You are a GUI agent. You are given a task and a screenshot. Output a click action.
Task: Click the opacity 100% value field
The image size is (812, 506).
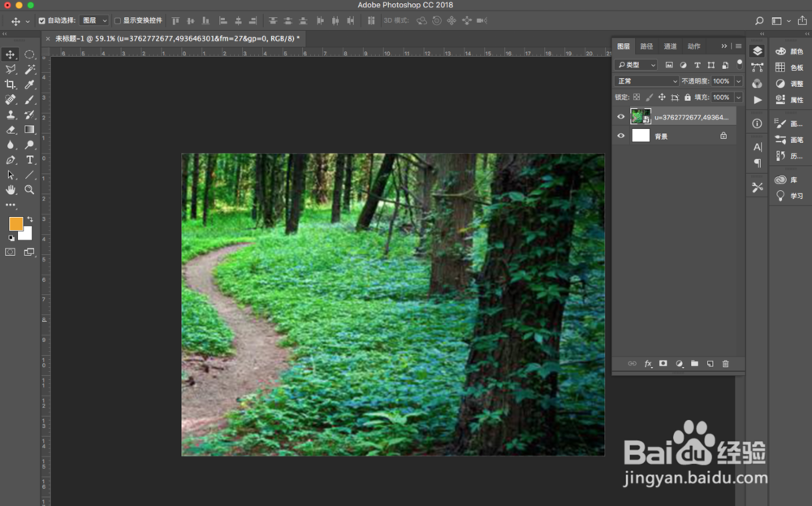point(721,81)
